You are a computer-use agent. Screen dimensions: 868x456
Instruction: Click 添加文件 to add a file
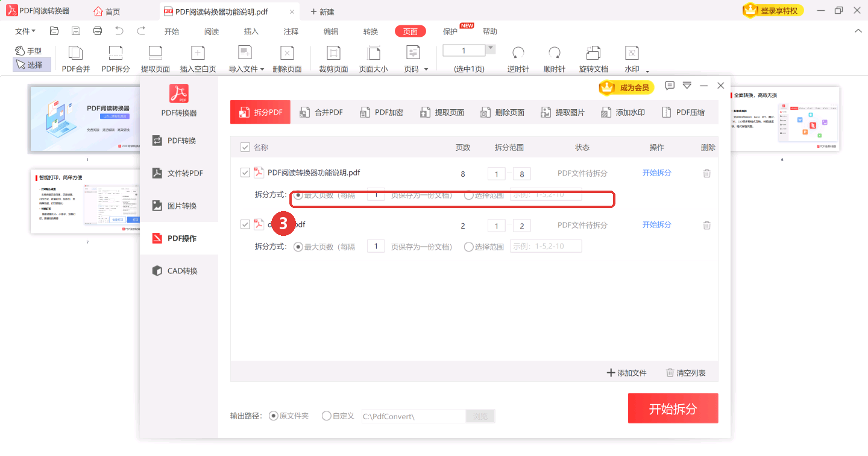(626, 373)
